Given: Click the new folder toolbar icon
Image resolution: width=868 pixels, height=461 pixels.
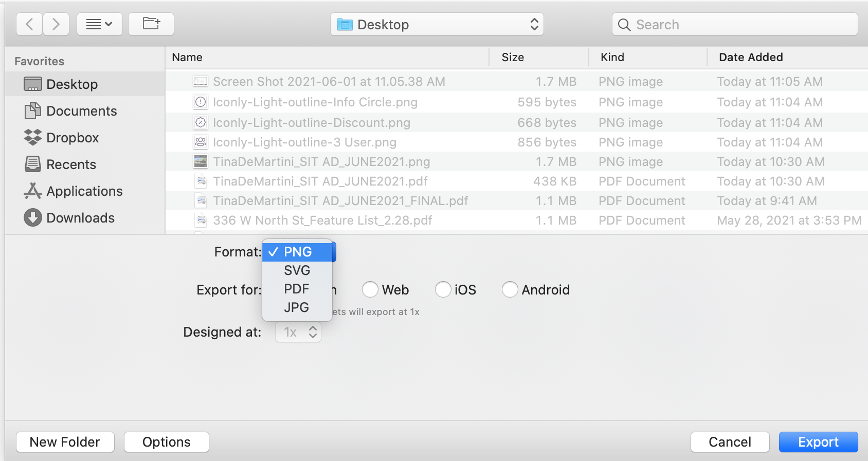Looking at the screenshot, I should pos(151,24).
